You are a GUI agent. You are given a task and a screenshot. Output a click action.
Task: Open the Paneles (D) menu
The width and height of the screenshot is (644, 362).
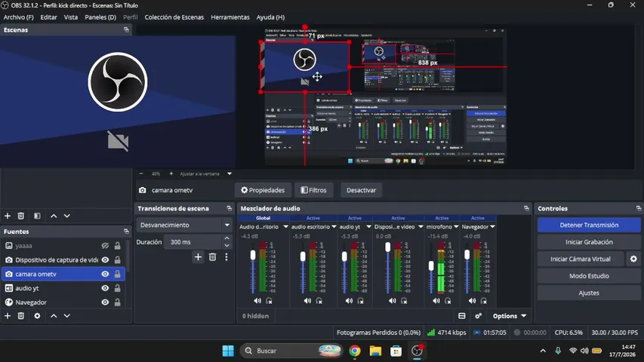pos(100,17)
